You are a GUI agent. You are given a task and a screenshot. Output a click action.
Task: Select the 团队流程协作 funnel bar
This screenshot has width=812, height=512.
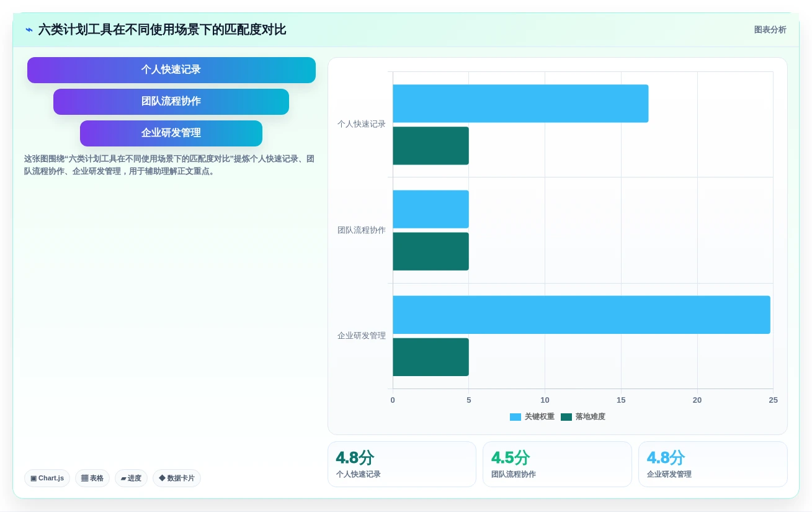(171, 102)
